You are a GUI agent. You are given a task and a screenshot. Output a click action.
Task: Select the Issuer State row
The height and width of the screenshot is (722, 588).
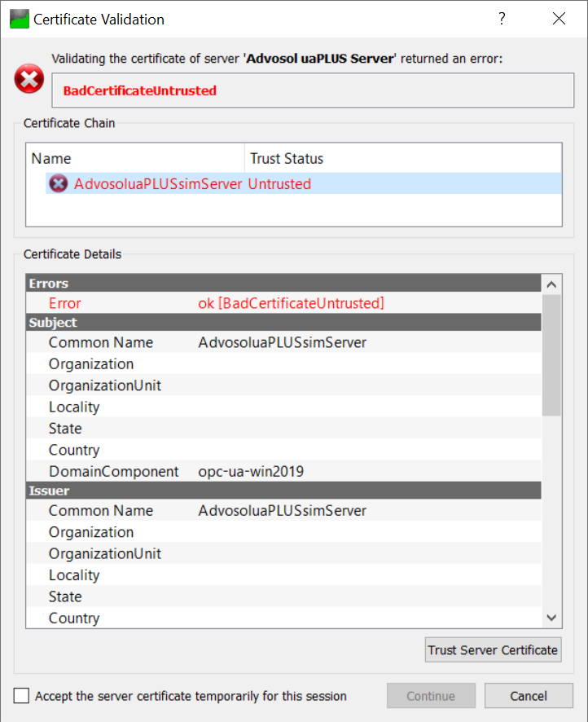283,597
